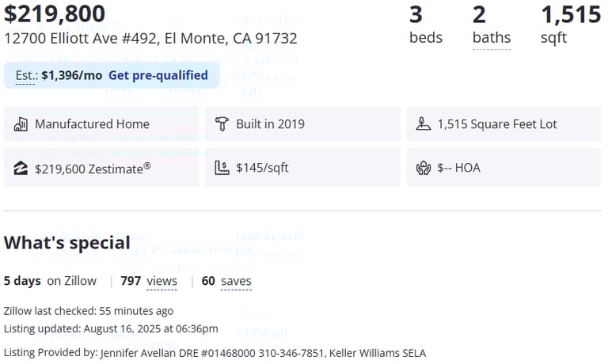Click the underlined baths label
The width and height of the screenshot is (608, 364).
tap(492, 38)
